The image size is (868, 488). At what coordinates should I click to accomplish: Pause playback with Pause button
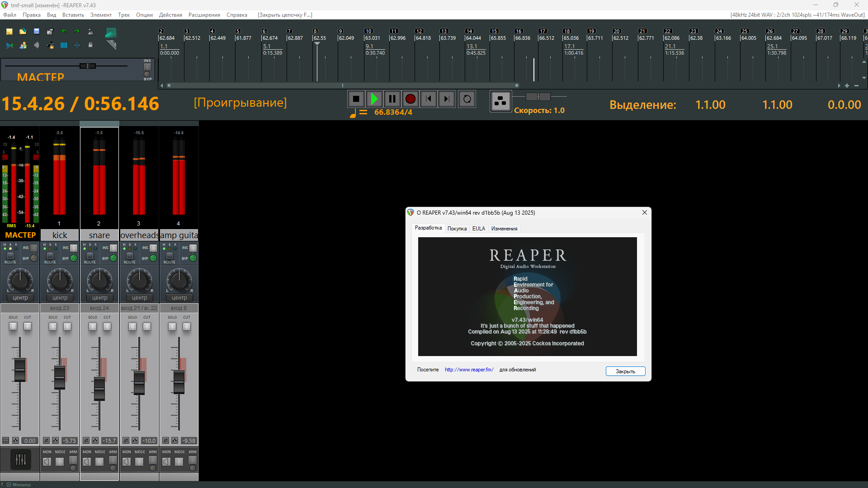(392, 99)
